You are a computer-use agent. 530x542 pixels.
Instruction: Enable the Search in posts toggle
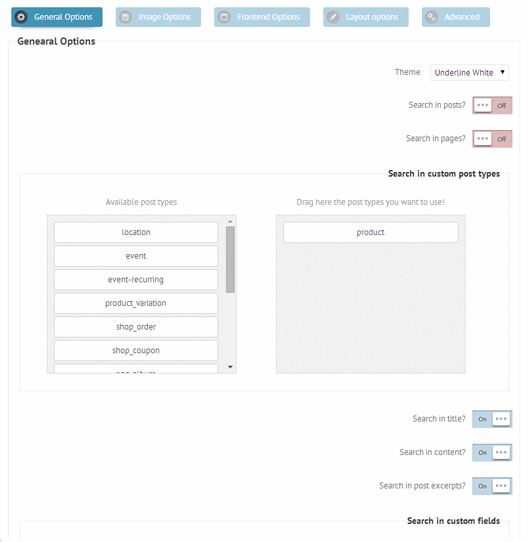click(x=492, y=105)
